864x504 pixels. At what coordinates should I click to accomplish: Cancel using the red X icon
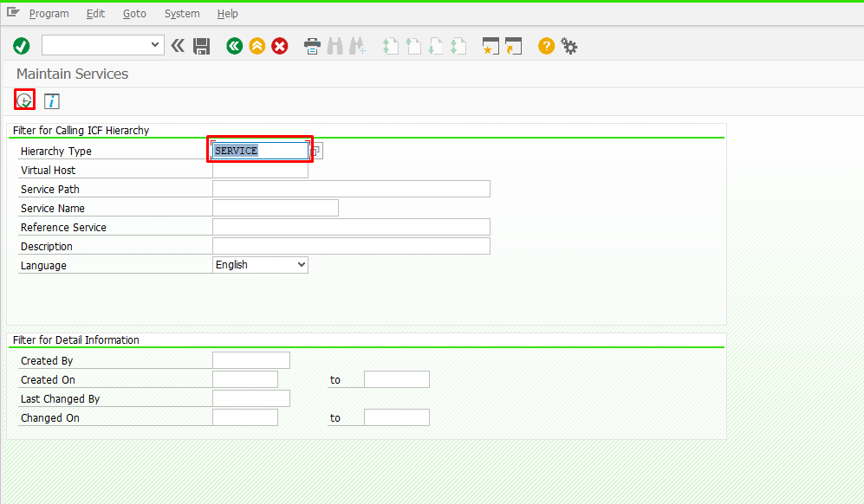click(x=279, y=45)
